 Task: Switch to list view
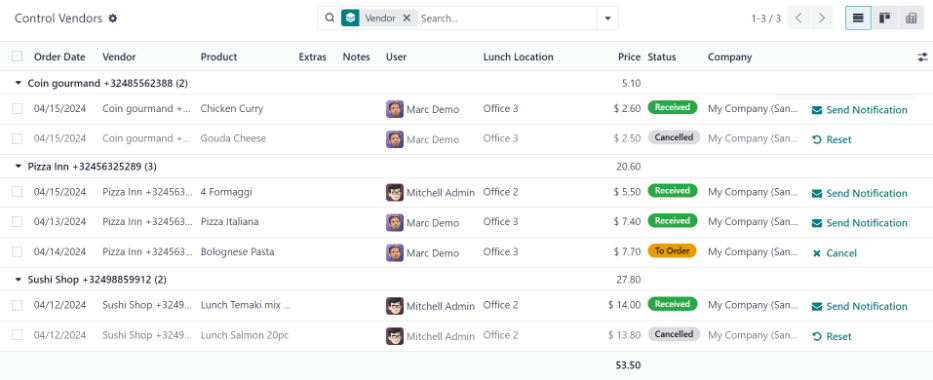point(858,18)
